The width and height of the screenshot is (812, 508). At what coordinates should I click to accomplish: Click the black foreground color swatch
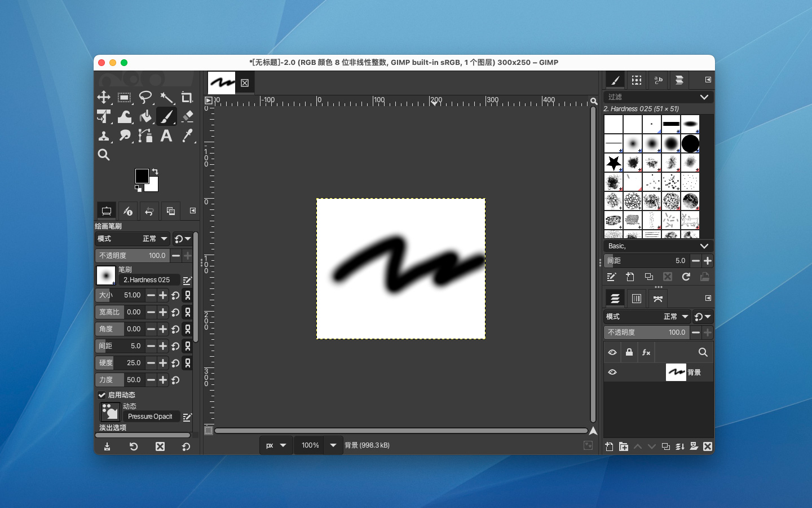tap(142, 176)
